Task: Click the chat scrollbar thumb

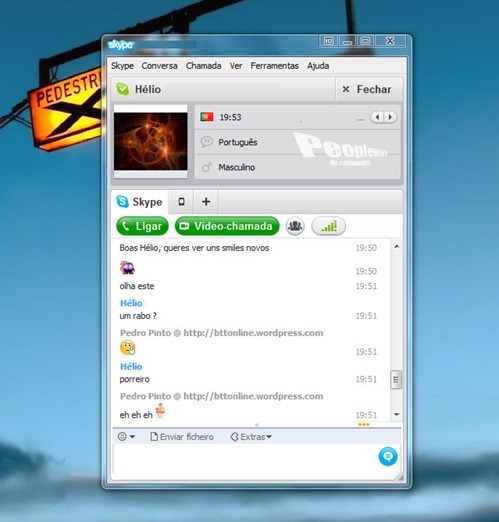Action: click(x=396, y=380)
